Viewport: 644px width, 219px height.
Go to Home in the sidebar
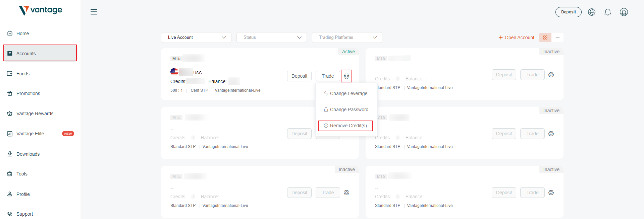tap(40, 33)
